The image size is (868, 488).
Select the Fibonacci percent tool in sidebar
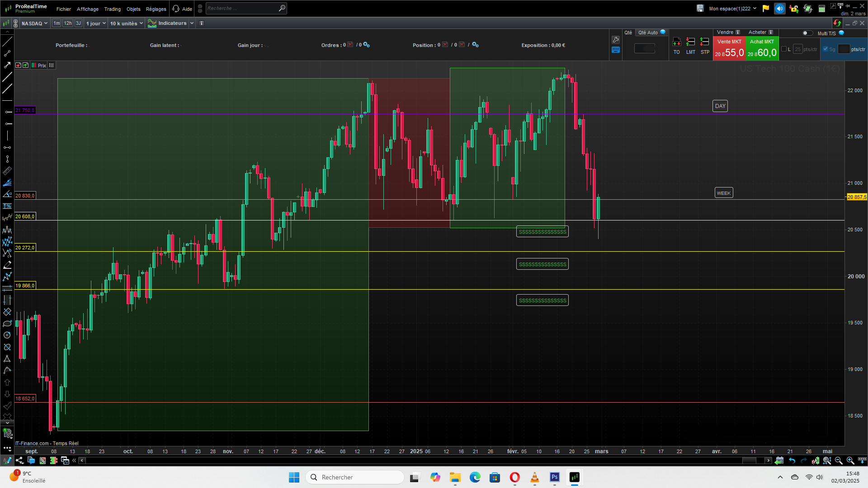(x=7, y=206)
